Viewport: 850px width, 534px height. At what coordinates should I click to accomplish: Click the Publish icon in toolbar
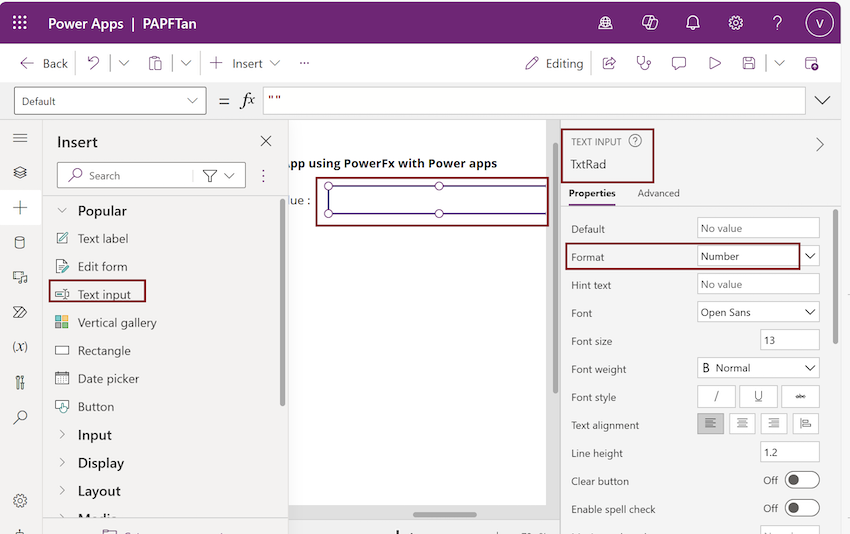(811, 63)
